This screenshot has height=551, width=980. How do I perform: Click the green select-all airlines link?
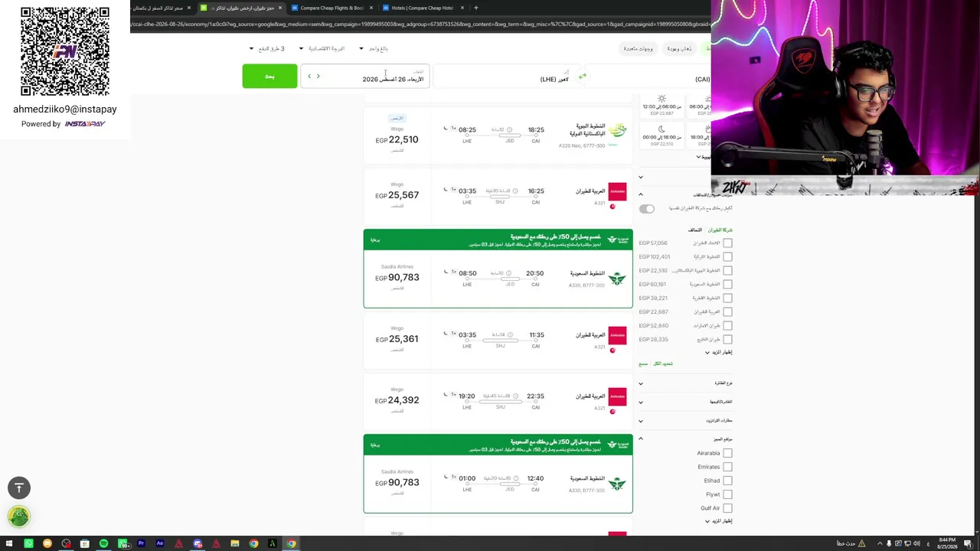tap(663, 364)
